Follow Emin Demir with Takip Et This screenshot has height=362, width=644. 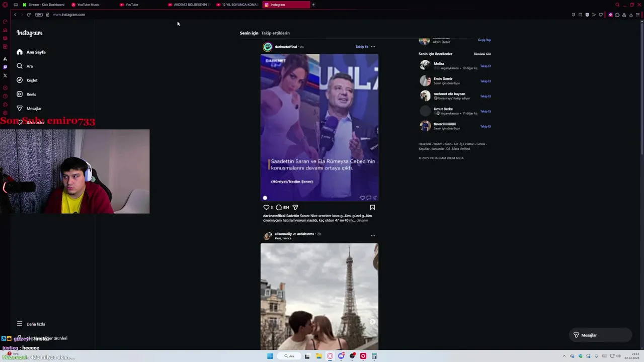point(486,81)
